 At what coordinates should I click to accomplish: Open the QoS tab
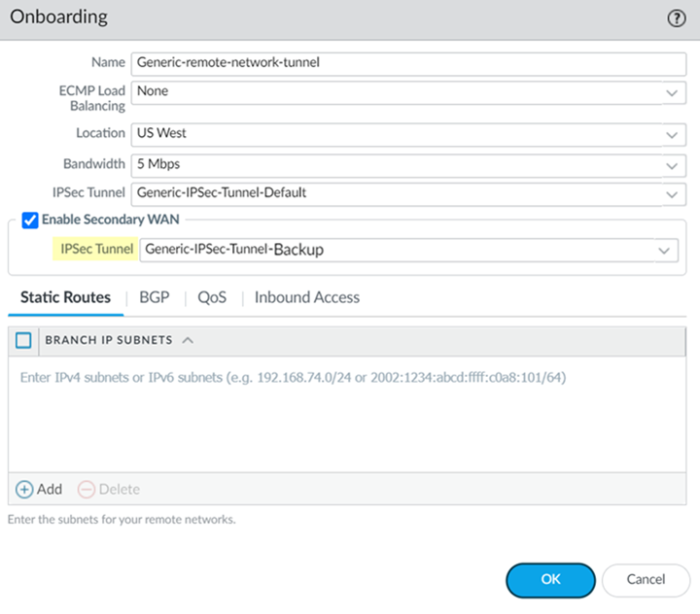212,297
